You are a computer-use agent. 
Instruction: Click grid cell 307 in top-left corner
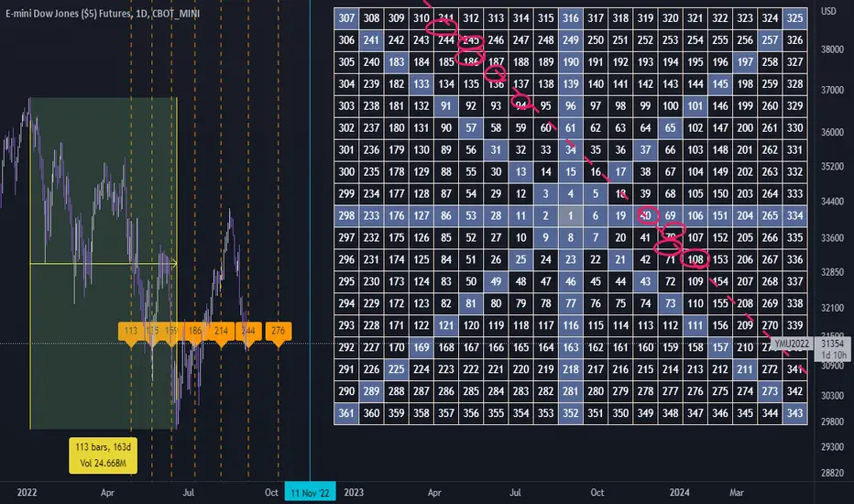coord(346,18)
